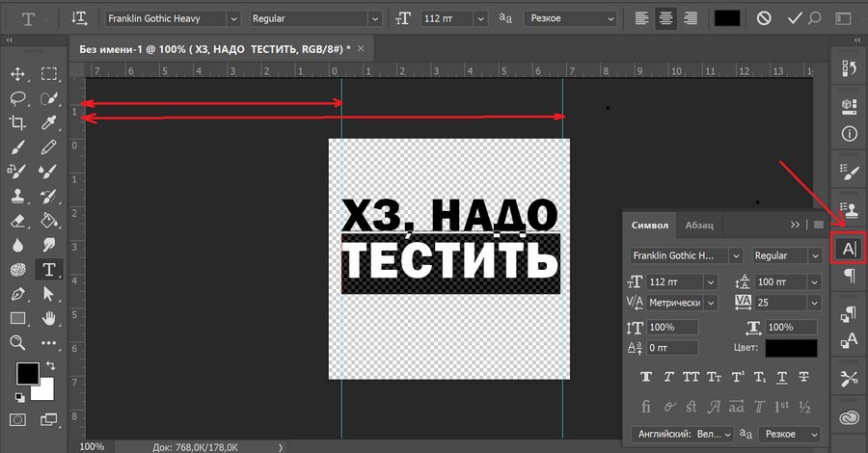
Task: Select the Move tool
Action: (17, 74)
